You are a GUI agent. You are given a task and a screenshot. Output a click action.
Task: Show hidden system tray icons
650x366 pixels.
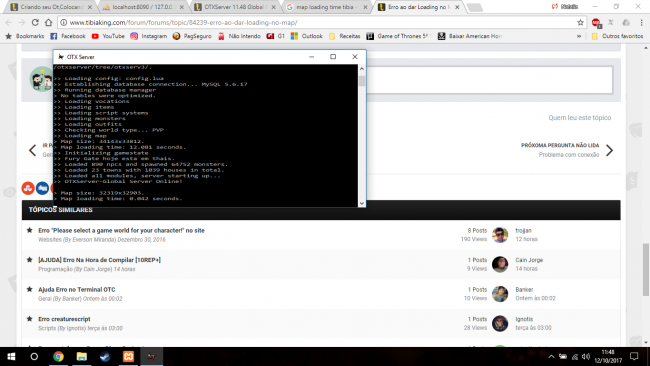[551, 356]
